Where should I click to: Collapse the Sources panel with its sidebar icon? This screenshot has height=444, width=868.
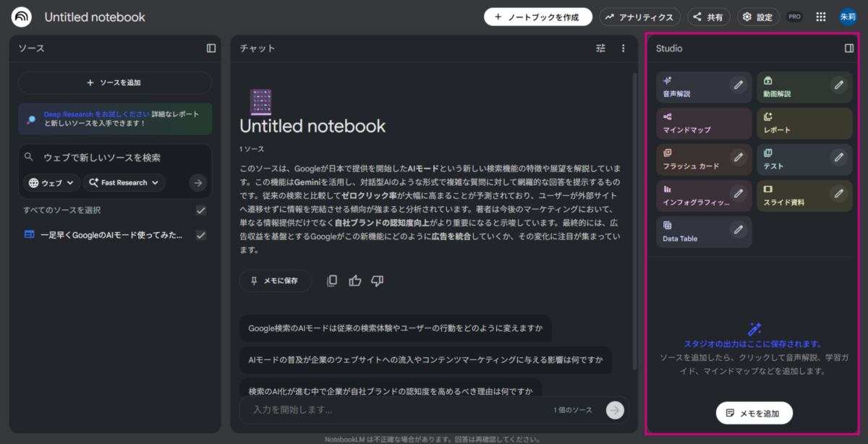[x=211, y=48]
